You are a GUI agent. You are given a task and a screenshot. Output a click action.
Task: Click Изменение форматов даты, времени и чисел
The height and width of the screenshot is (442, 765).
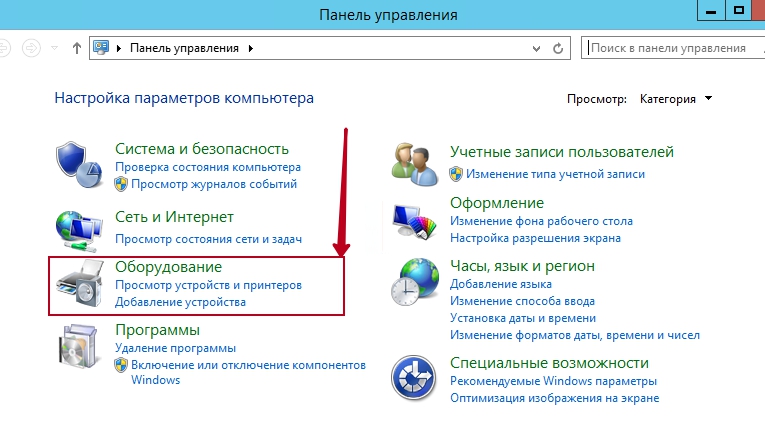click(x=575, y=335)
